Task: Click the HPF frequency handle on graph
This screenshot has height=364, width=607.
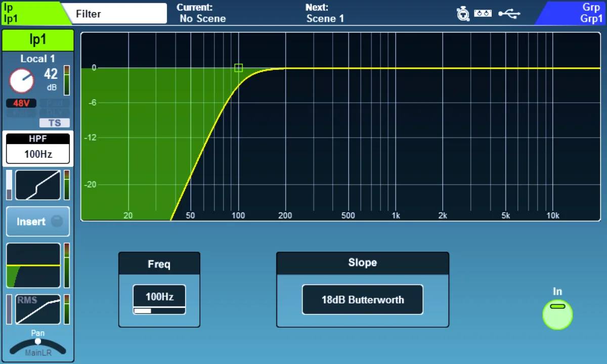Action: point(239,68)
